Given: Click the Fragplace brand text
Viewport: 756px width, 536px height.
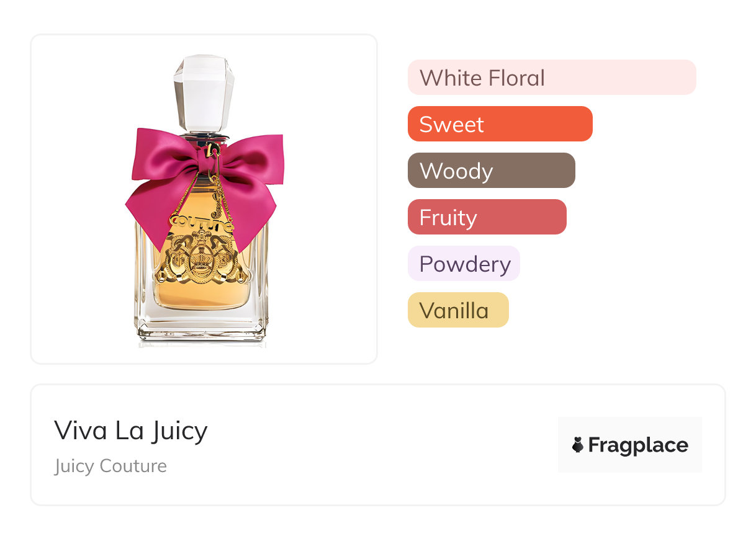Looking at the screenshot, I should pyautogui.click(x=638, y=445).
